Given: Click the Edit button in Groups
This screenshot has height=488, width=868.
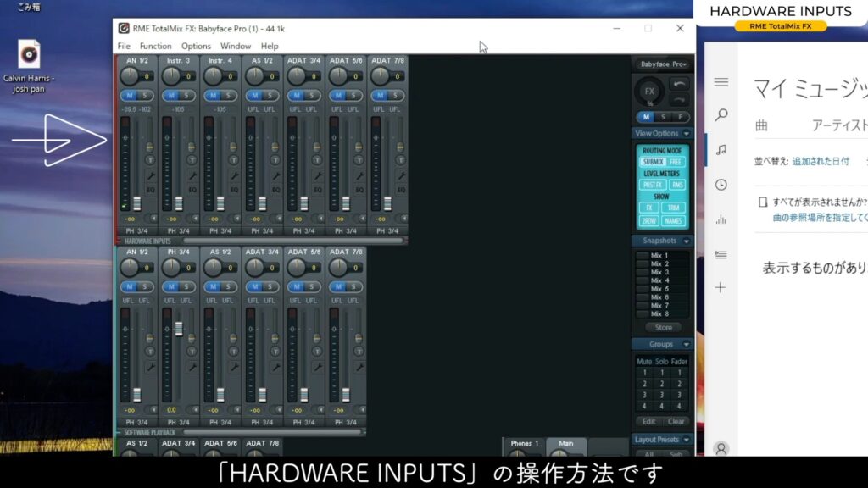Looking at the screenshot, I should point(648,422).
